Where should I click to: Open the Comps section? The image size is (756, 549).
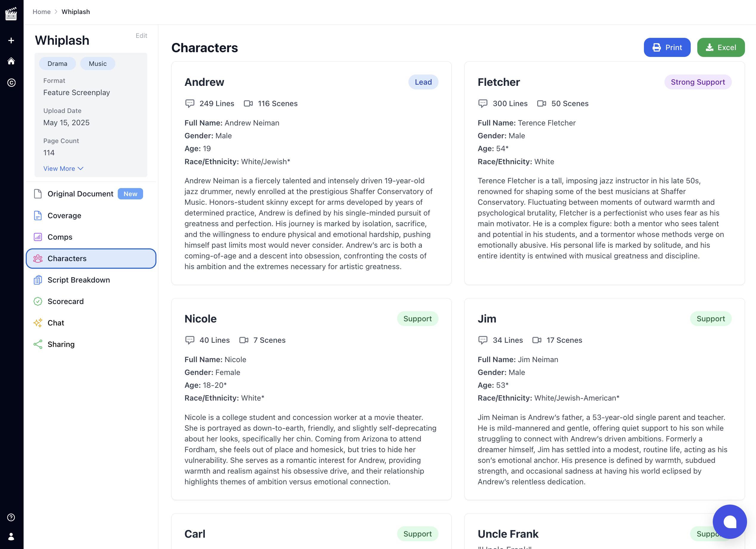[60, 237]
